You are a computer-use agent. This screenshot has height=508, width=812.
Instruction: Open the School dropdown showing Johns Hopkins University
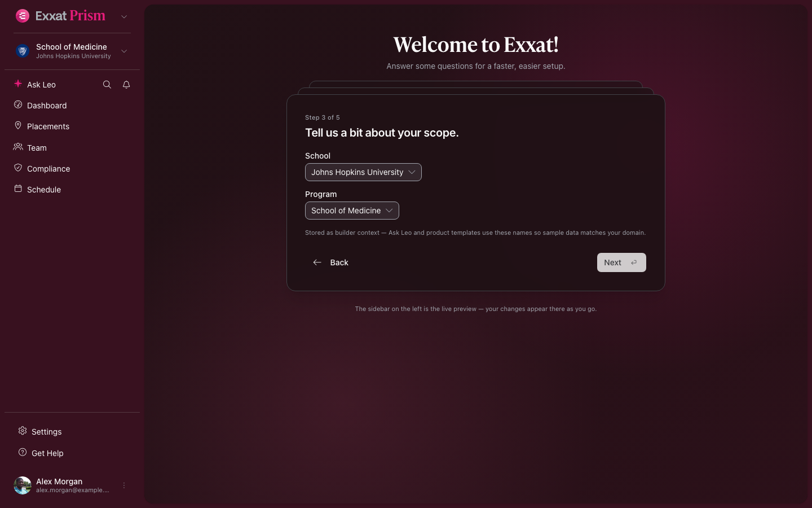pos(363,172)
